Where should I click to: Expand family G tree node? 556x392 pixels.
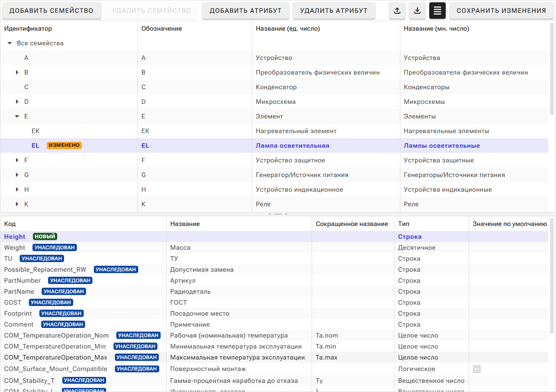17,175
